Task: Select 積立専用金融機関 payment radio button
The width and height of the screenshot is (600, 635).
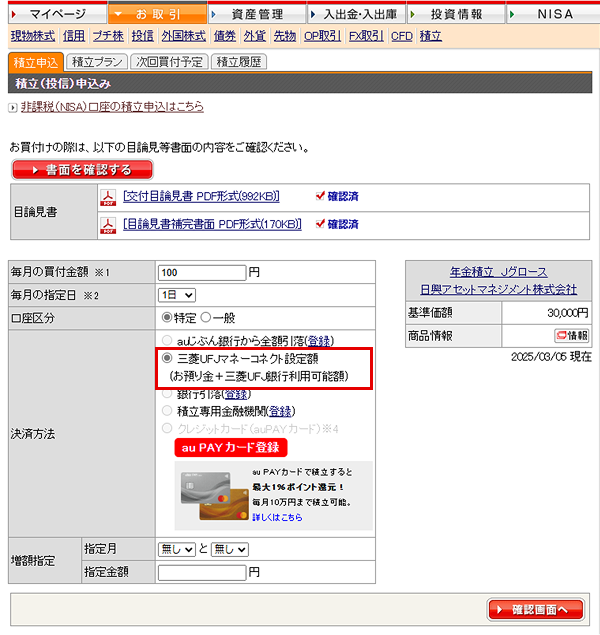Action: click(x=167, y=411)
